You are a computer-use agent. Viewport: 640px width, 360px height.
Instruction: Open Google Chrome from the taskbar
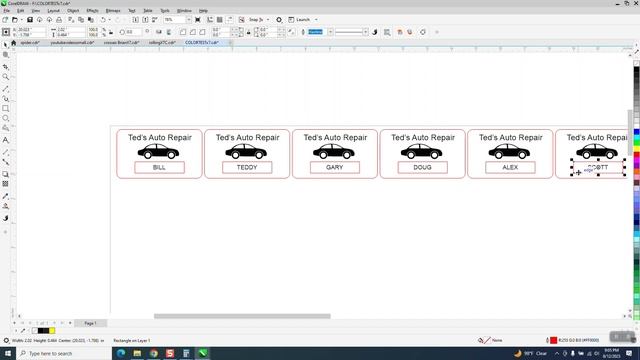coord(153,353)
